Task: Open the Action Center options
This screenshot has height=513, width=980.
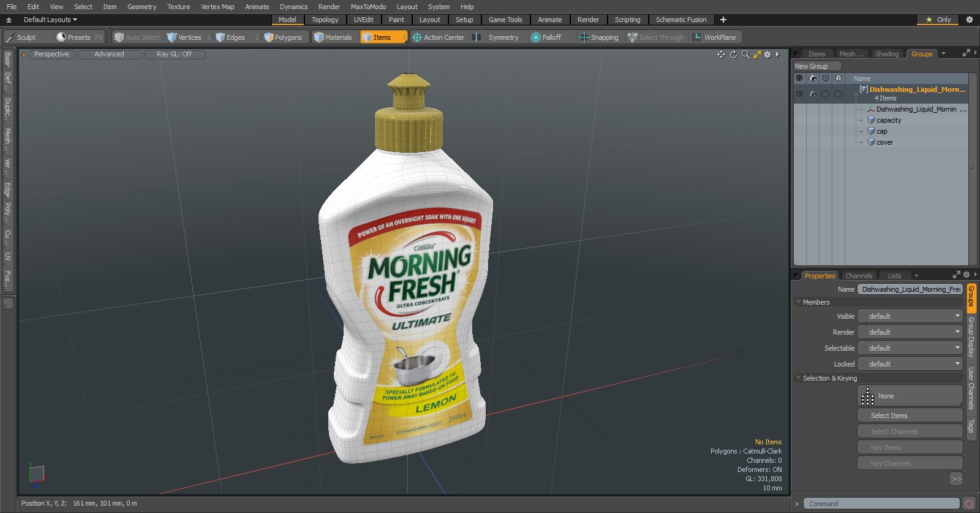Action: [x=439, y=37]
